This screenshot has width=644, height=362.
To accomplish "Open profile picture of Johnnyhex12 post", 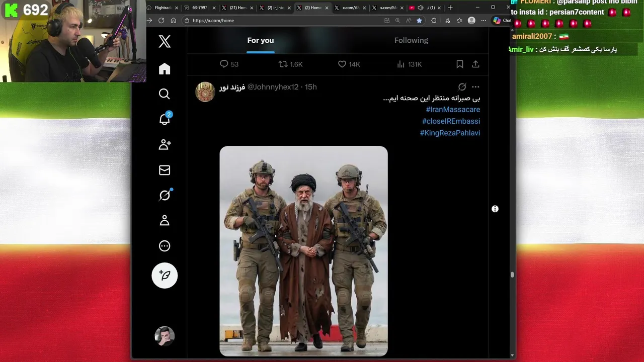I will [205, 92].
